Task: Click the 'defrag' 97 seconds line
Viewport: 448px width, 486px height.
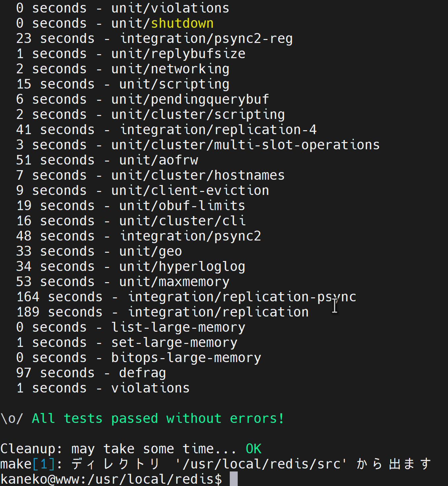Action: click(91, 373)
